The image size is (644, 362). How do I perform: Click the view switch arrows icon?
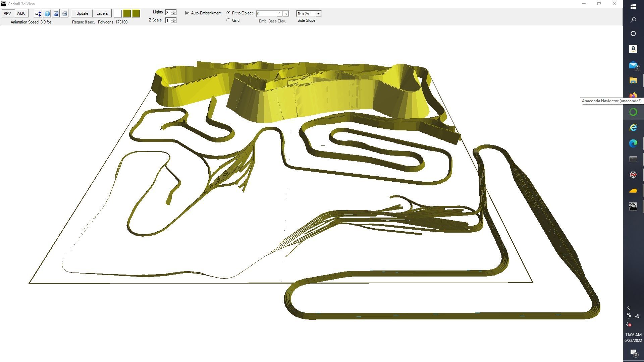[x=38, y=14]
